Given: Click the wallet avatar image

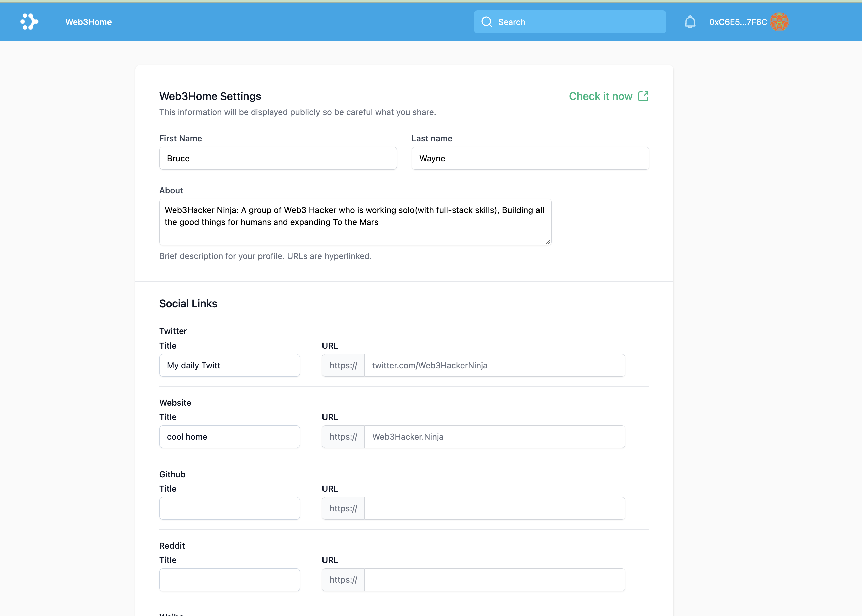Looking at the screenshot, I should coord(779,22).
